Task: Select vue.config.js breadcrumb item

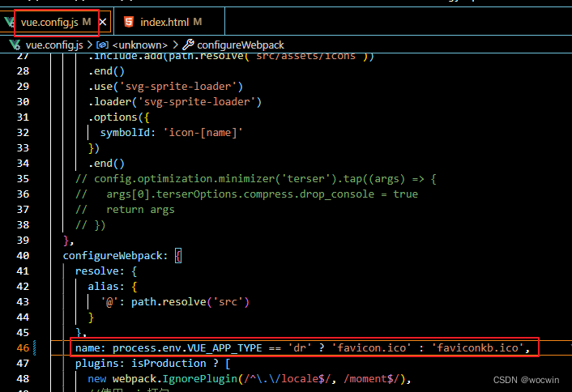Action: point(54,45)
